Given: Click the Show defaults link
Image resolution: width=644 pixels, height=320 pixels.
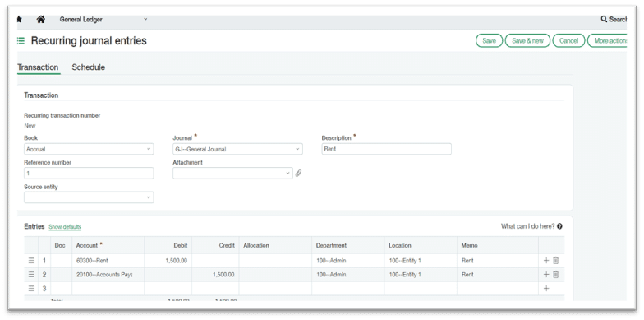Looking at the screenshot, I should click(x=65, y=227).
